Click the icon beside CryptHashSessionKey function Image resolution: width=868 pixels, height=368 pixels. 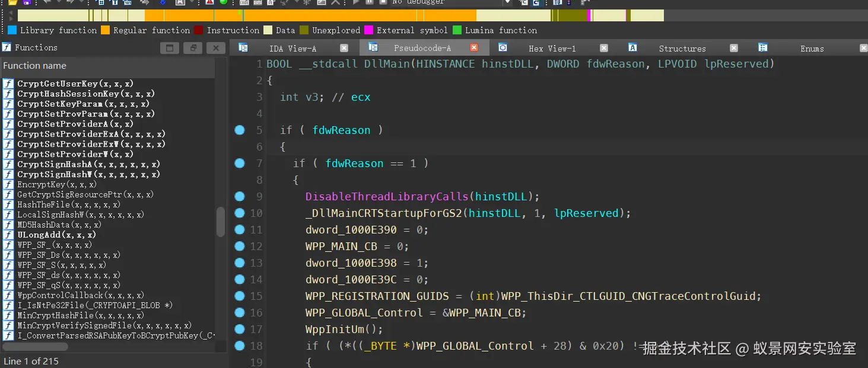coord(8,94)
